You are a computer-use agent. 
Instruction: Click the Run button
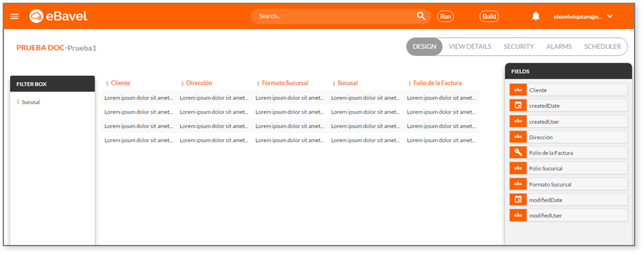(x=446, y=16)
